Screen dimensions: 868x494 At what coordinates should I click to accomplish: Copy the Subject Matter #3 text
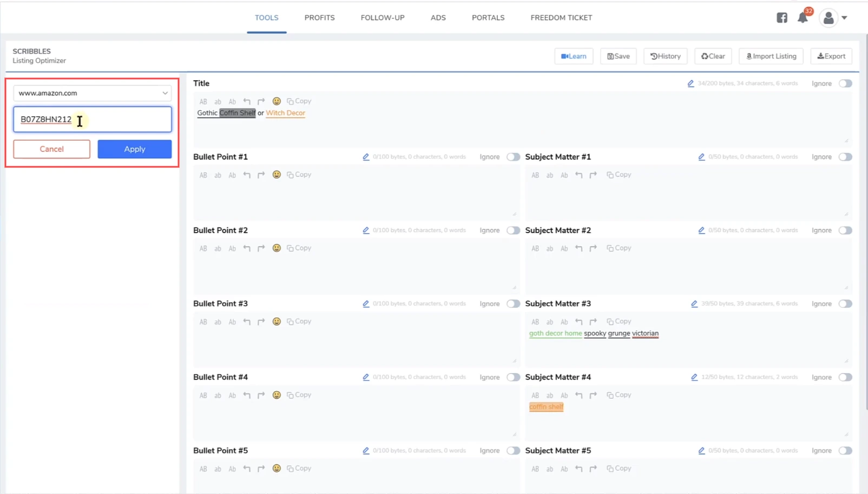click(x=619, y=321)
